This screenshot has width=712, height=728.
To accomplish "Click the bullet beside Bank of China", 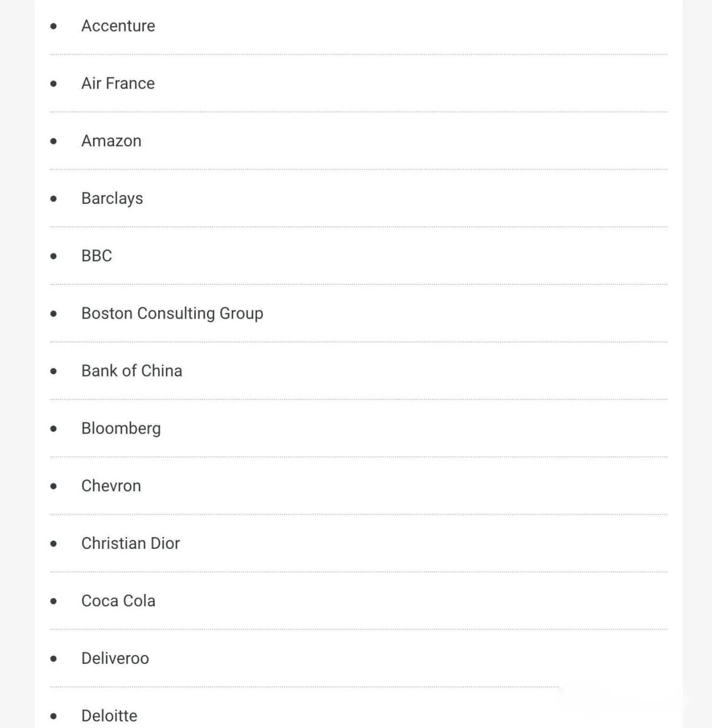I will 54,372.
